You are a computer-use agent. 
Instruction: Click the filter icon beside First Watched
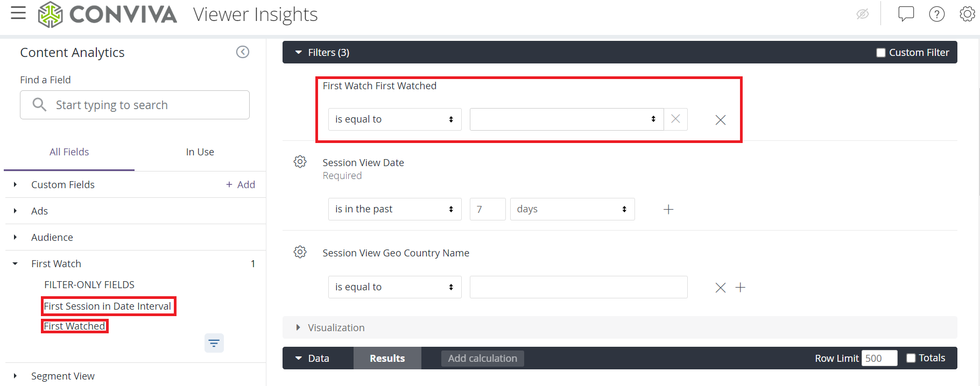(214, 343)
